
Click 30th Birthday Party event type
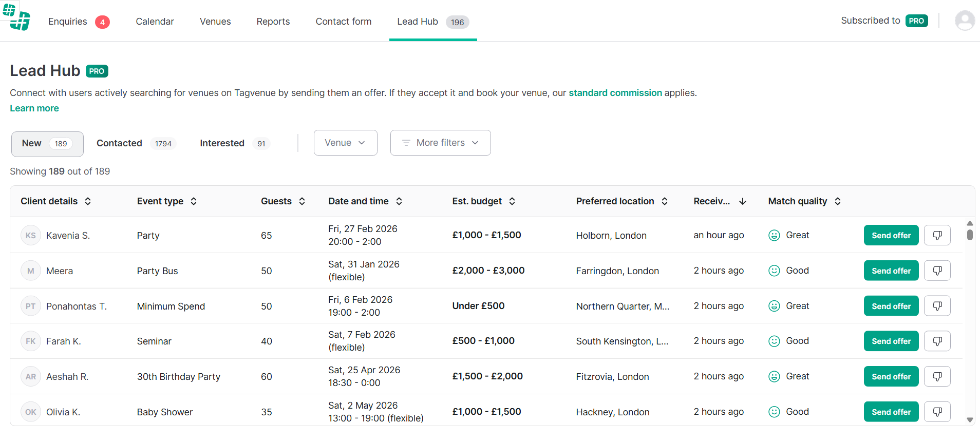coord(179,377)
